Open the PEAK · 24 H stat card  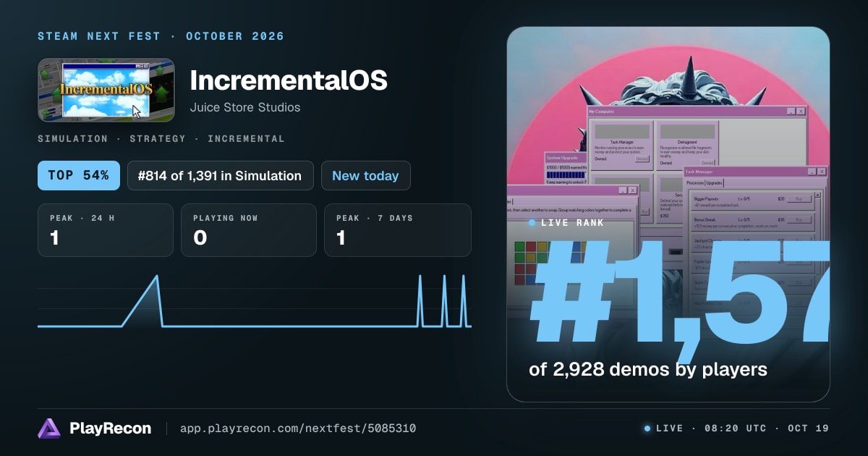coord(106,230)
